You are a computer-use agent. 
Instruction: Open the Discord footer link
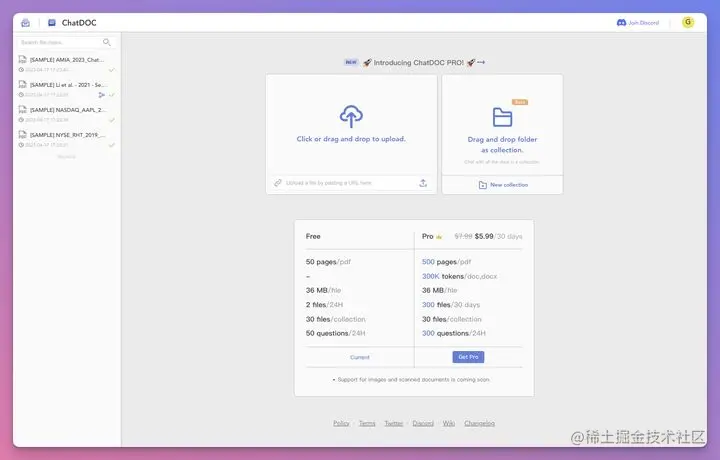[423, 423]
